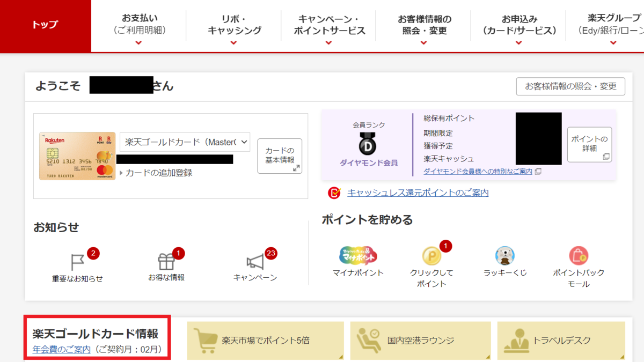Screen dimensions: 644x362
Task: Open the ラッキーくじ panda icon
Action: coord(505,256)
